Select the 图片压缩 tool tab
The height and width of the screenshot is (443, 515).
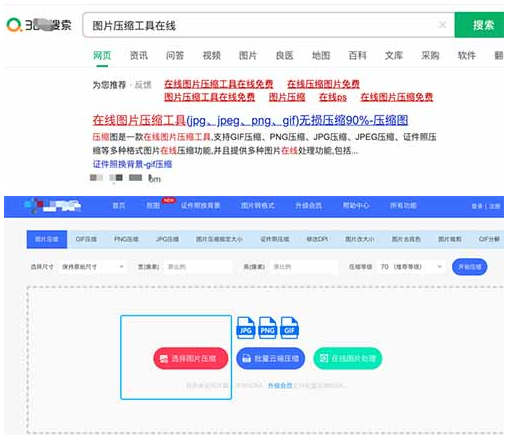pos(47,239)
